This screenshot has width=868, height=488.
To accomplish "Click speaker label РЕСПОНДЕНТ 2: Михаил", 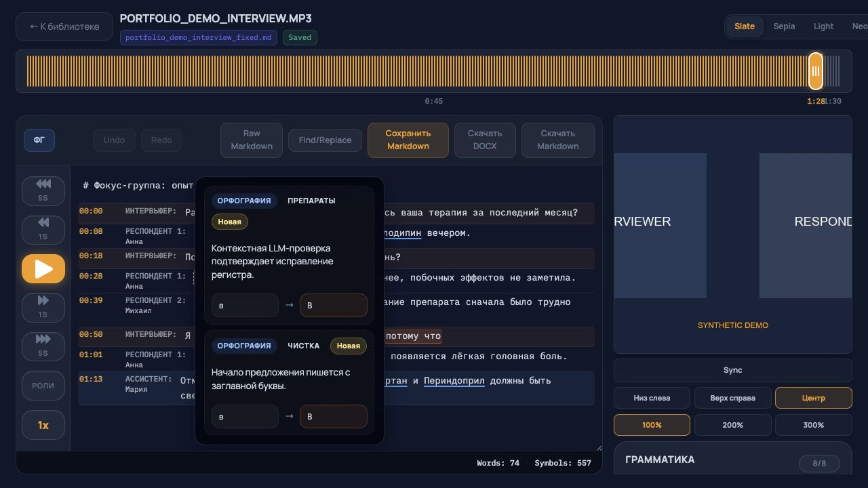I will 155,305.
